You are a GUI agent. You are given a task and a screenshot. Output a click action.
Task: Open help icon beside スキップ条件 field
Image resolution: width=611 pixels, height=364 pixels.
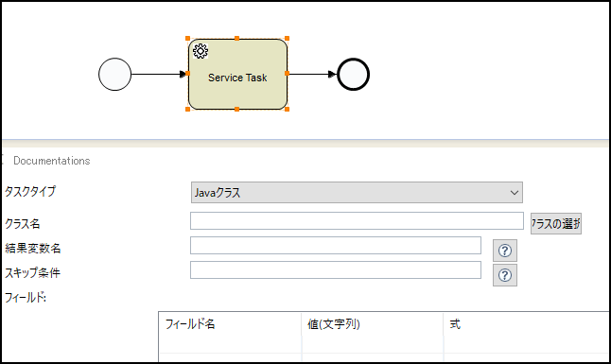(505, 275)
